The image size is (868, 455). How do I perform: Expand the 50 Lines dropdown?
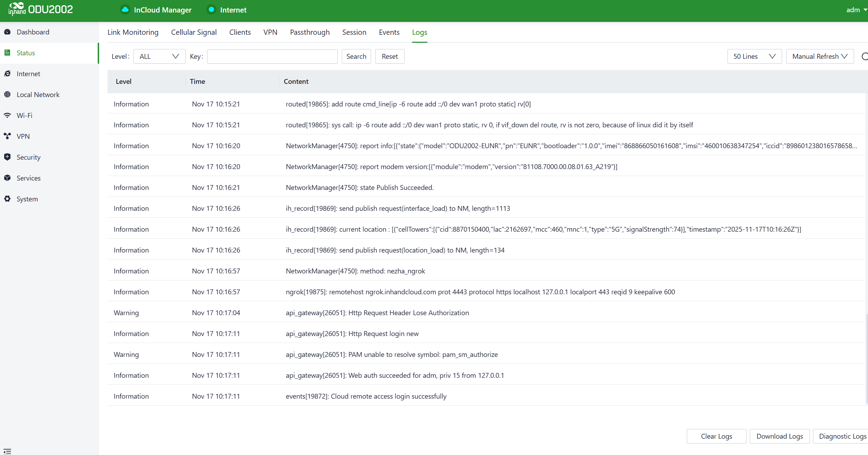click(754, 56)
